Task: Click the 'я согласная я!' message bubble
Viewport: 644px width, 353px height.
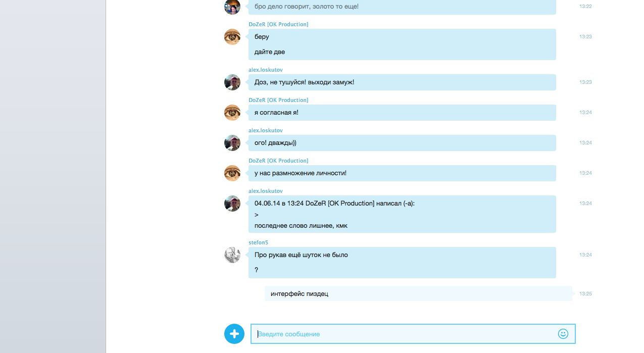Action: point(402,113)
